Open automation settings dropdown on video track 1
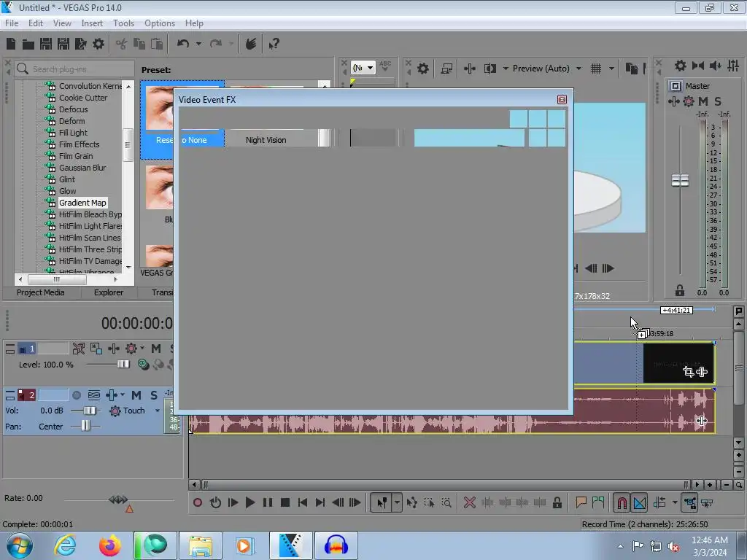The image size is (747, 560). [142, 349]
